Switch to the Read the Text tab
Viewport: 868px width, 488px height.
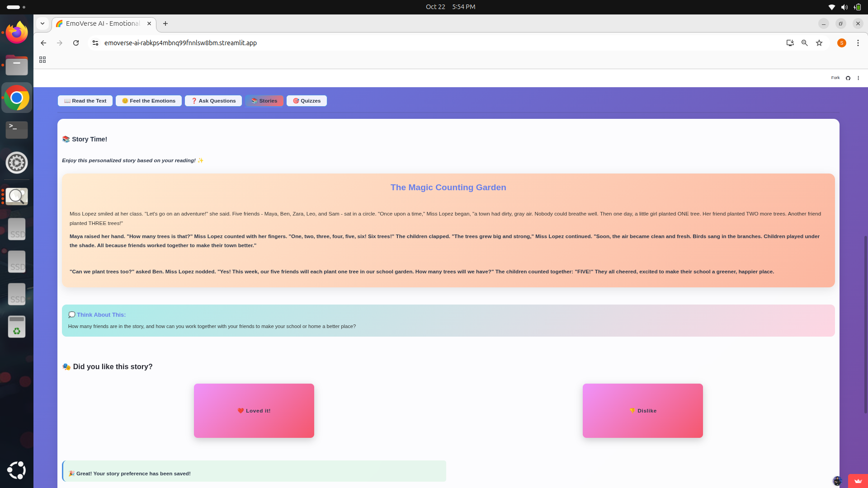(85, 101)
